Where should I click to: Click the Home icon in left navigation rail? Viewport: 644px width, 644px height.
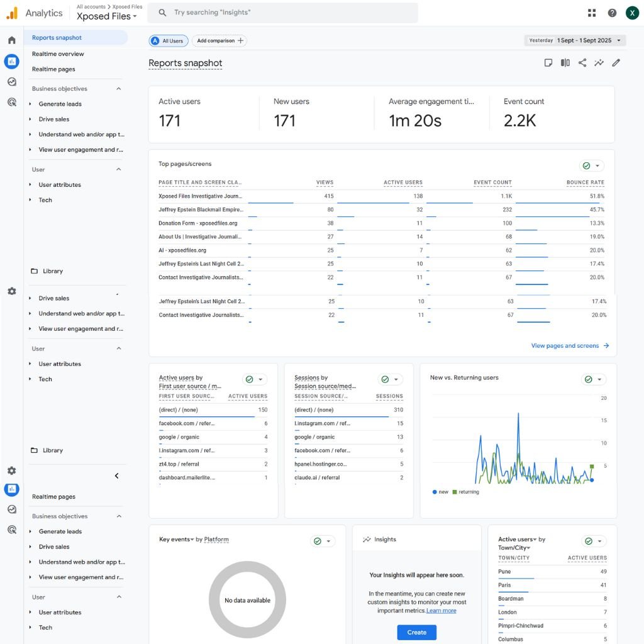point(11,40)
